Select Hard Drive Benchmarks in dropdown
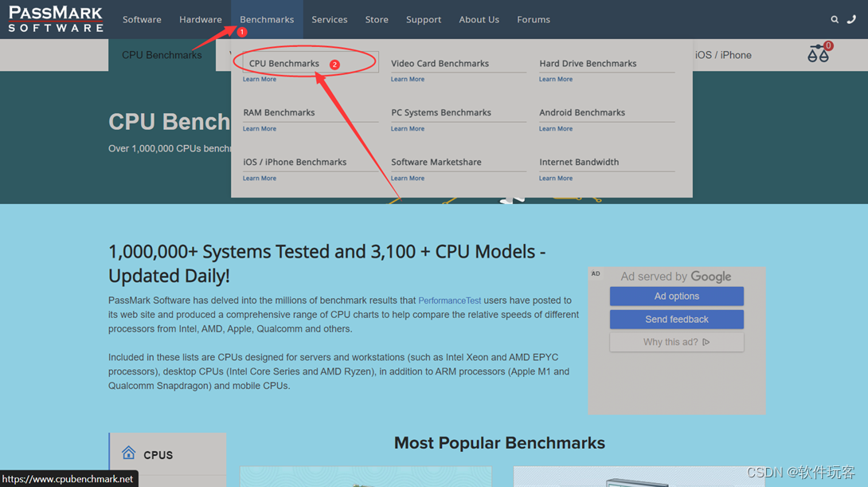The image size is (868, 487). (x=588, y=63)
